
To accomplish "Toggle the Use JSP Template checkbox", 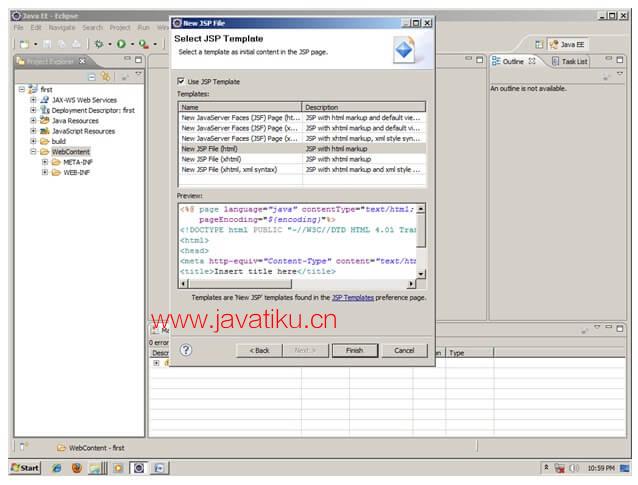I will pos(181,81).
